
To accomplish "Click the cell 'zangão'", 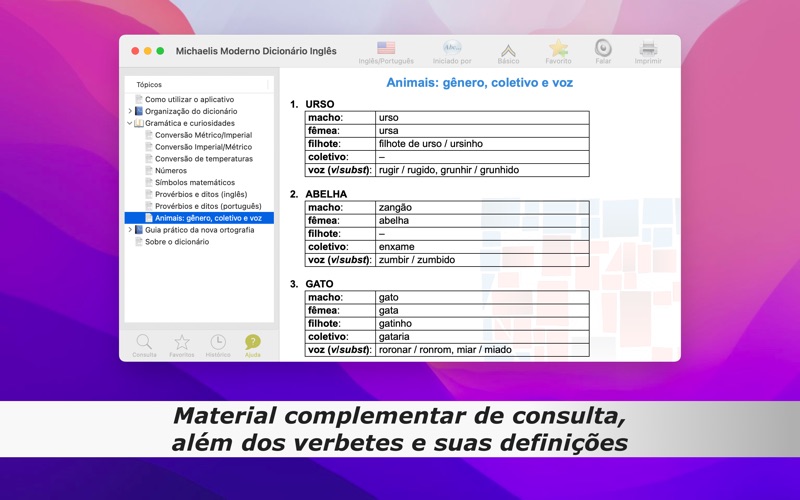I will point(482,208).
